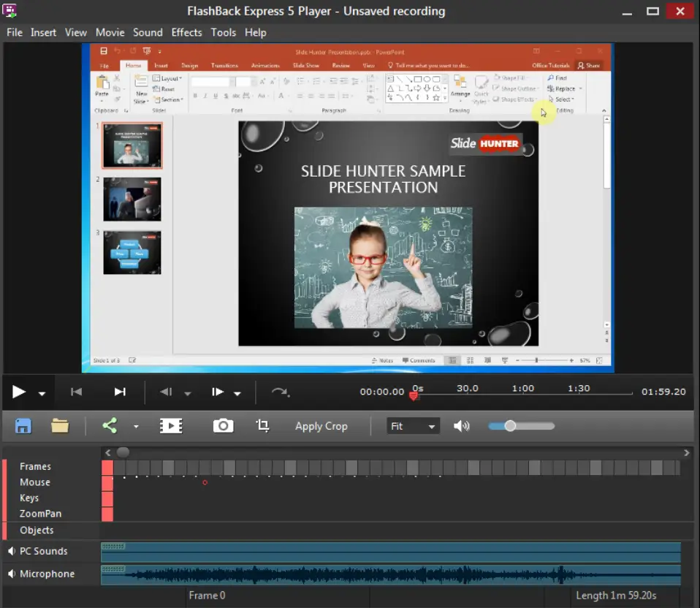Image resolution: width=700 pixels, height=608 pixels.
Task: Click the red playhead marker on the timeline
Action: point(414,395)
